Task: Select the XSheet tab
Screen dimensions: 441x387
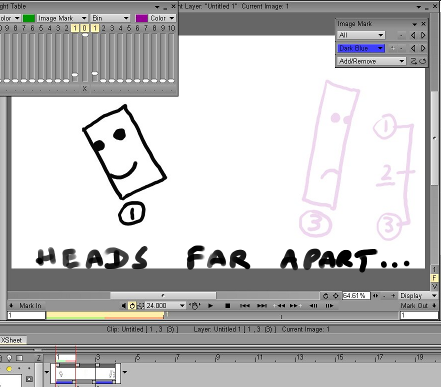Action: pyautogui.click(x=13, y=340)
